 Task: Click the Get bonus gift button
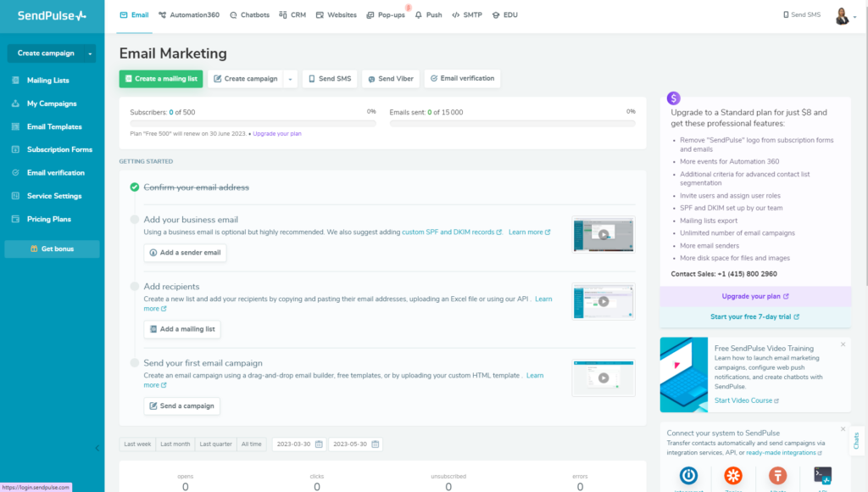(52, 249)
